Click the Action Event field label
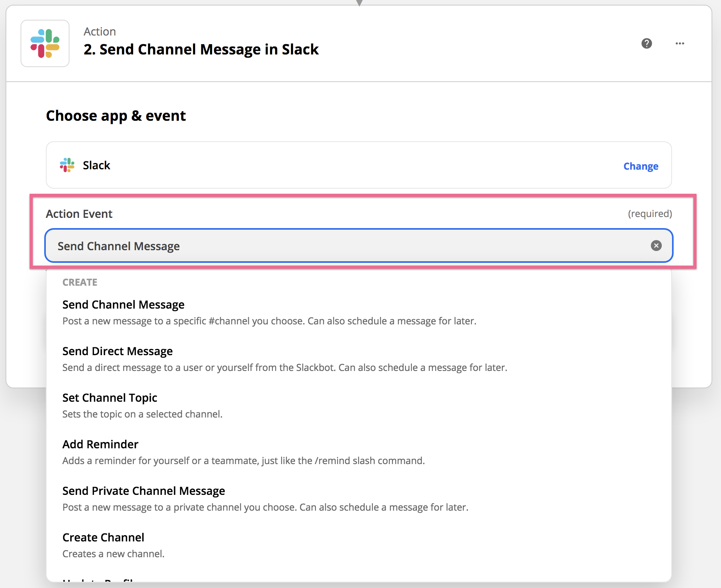This screenshot has width=721, height=588. (x=79, y=213)
